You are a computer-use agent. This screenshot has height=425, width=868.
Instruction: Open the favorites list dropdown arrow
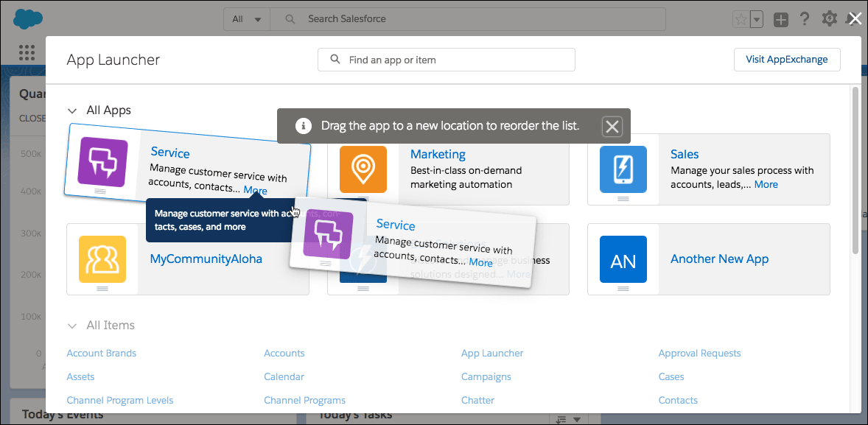pos(757,20)
